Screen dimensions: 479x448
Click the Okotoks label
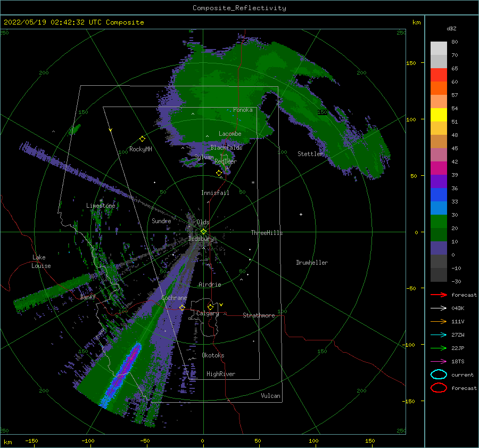click(x=213, y=355)
